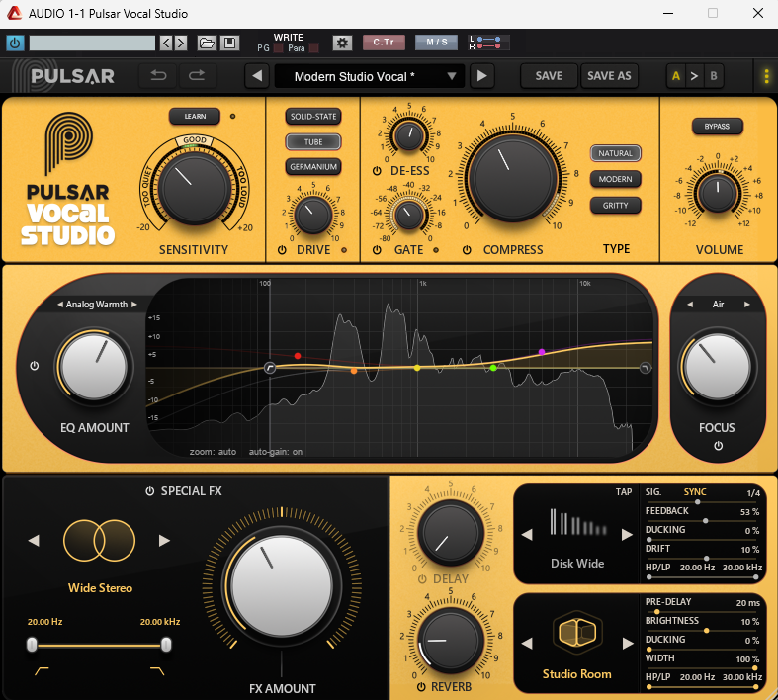Viewport: 778px width, 700px height.
Task: Toggle the FOCUS power switch
Action: pos(718,446)
